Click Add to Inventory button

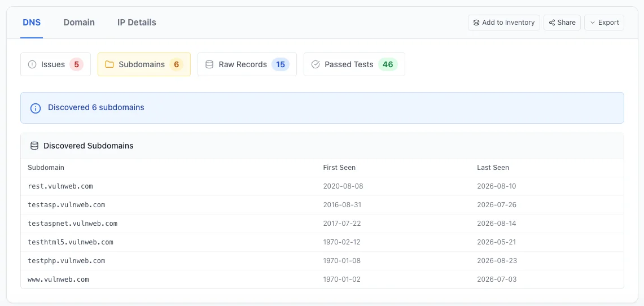click(x=504, y=23)
